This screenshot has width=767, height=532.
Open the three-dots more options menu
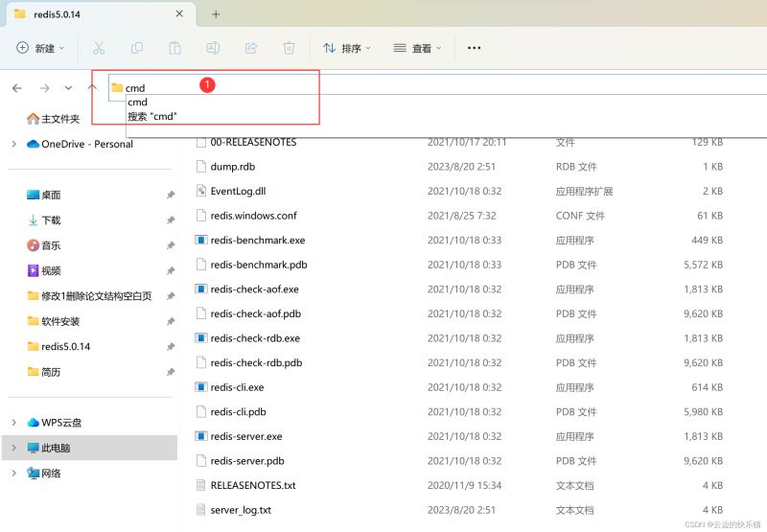[x=474, y=48]
